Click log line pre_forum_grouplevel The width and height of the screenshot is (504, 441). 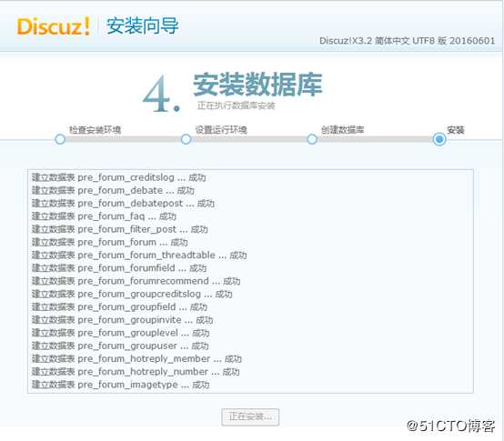tap(120, 333)
